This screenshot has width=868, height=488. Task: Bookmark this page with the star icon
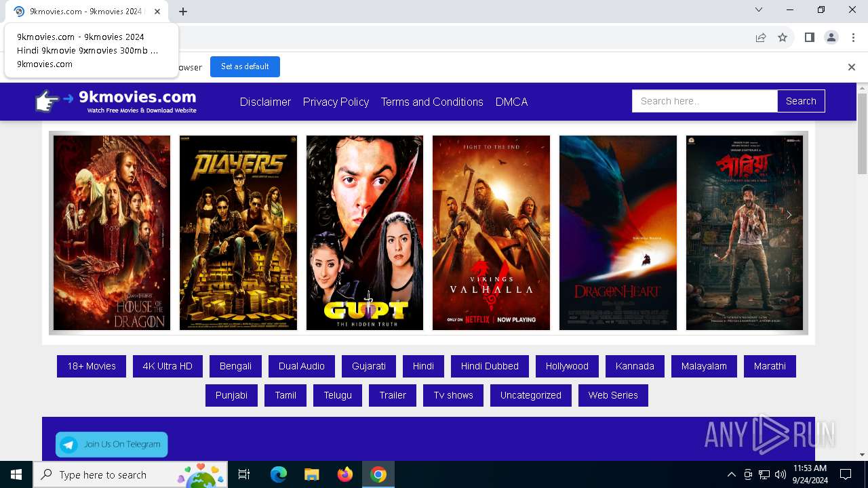pyautogui.click(x=783, y=38)
